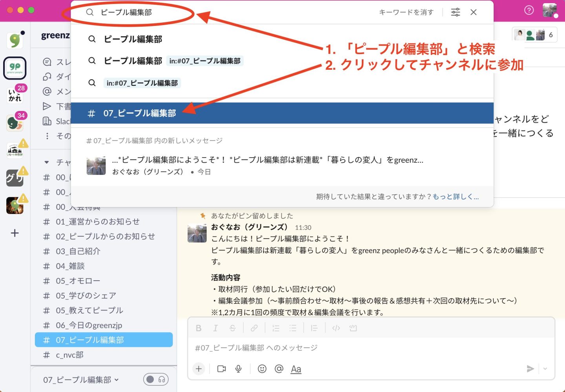Click the mention @ icon in composer
Screen dimensions: 565x392
pyautogui.click(x=279, y=369)
